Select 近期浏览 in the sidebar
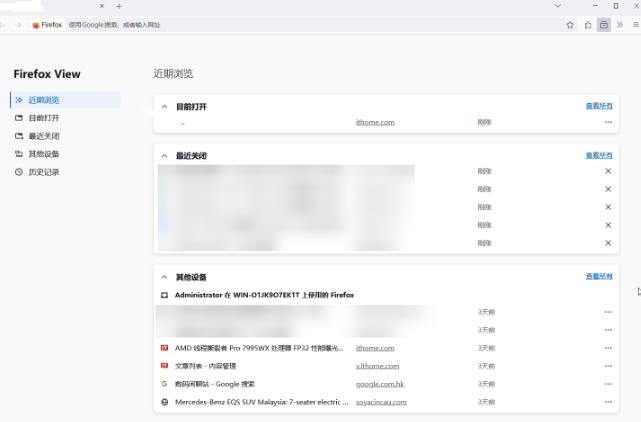641x422 pixels. click(x=65, y=100)
